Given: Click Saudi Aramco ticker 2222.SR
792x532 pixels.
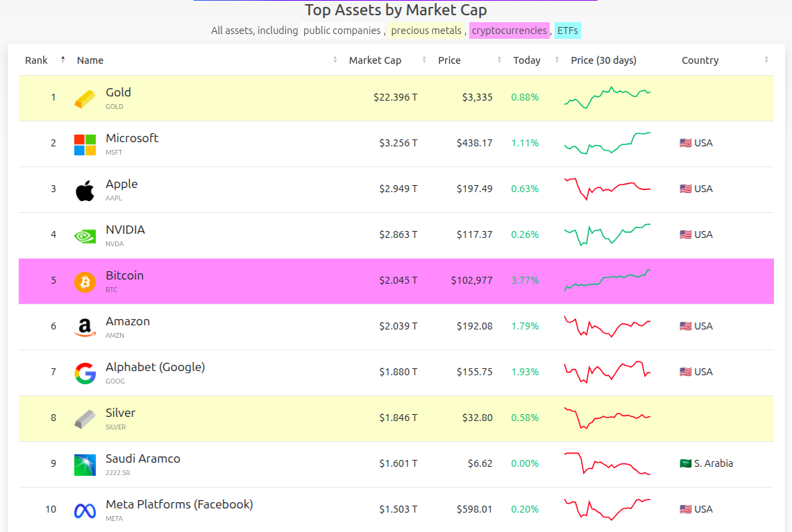Looking at the screenshot, I should [x=118, y=473].
